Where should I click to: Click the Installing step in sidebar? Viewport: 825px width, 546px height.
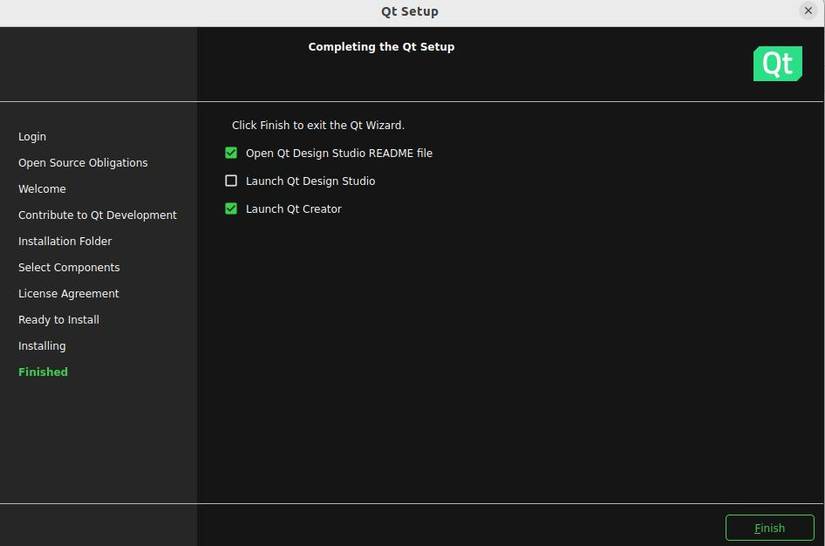click(42, 346)
